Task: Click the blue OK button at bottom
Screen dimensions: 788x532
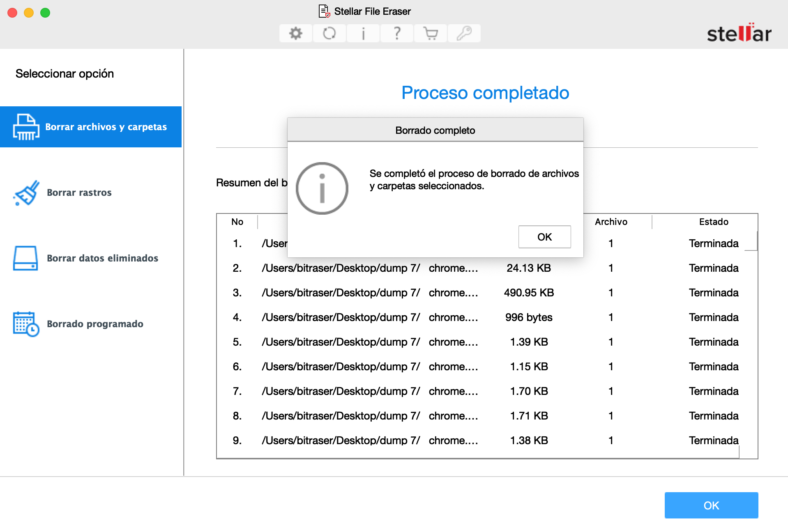Action: (x=711, y=505)
